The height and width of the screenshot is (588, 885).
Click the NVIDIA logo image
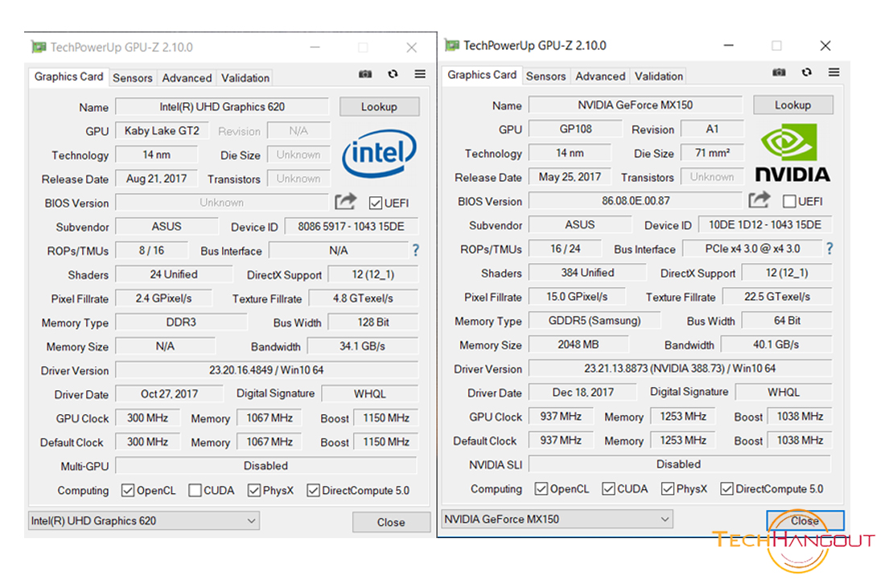(792, 153)
